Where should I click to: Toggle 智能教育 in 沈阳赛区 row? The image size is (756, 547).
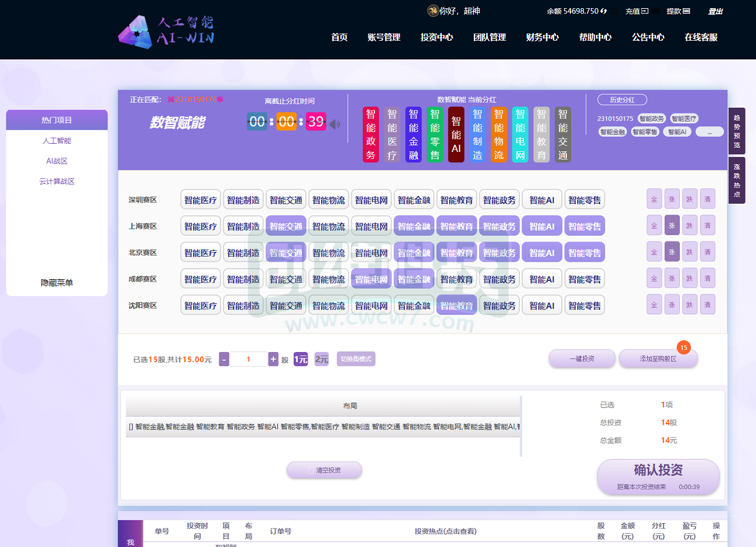[457, 305]
